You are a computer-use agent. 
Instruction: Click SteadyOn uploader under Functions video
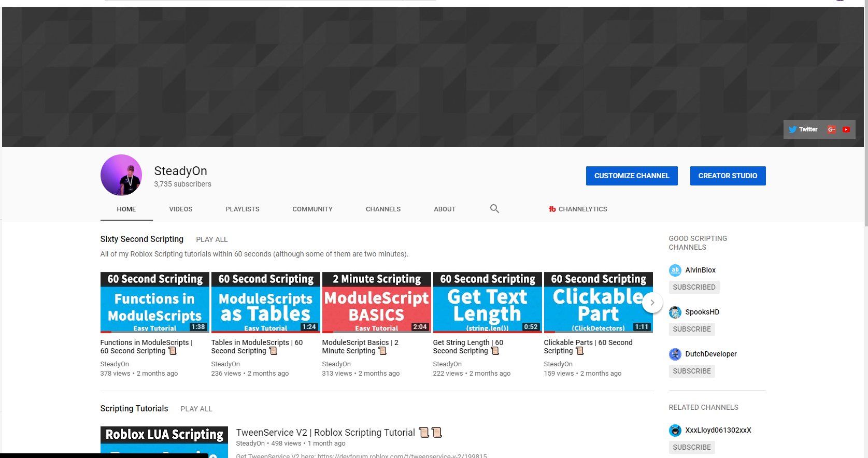tap(115, 364)
